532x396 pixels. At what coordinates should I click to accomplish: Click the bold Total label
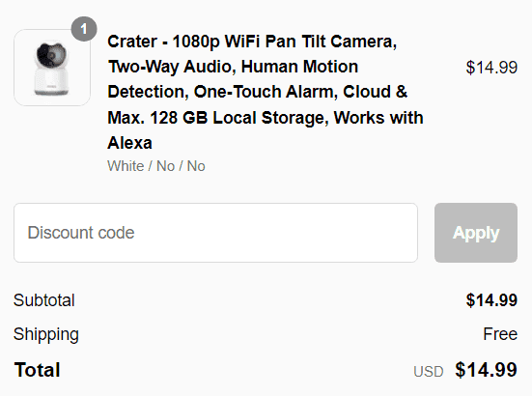[x=38, y=370]
